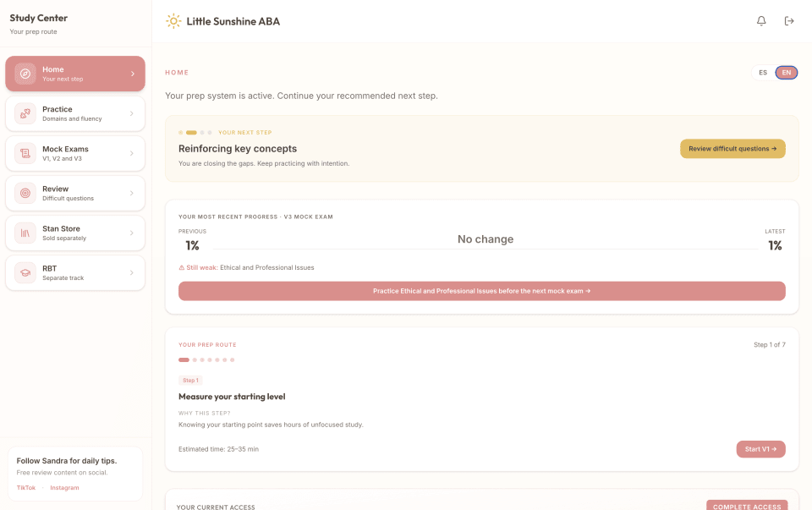Click the Little Sunshine sun logo
Screen dimensions: 812x510
click(x=173, y=21)
